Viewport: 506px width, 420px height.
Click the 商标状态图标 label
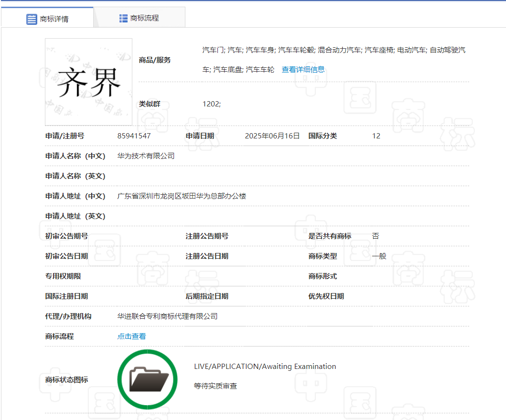click(x=66, y=380)
